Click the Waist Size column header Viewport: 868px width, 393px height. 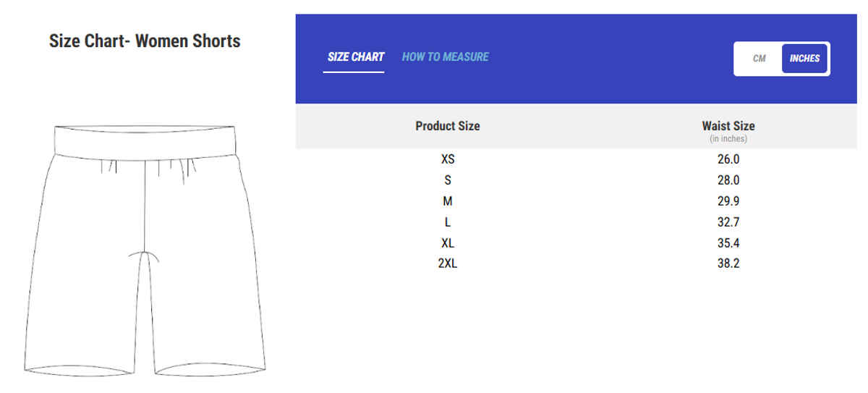click(728, 126)
